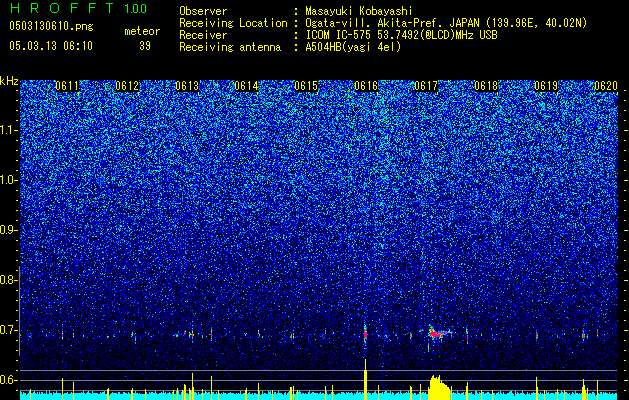Click the 0.8 frequency axis label
This screenshot has width=629, height=400.
(8, 280)
